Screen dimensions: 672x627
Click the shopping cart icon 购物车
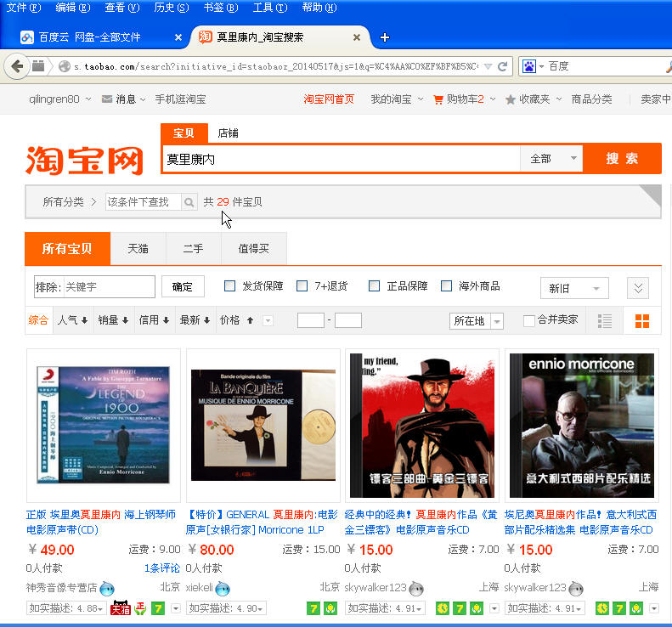pyautogui.click(x=438, y=100)
